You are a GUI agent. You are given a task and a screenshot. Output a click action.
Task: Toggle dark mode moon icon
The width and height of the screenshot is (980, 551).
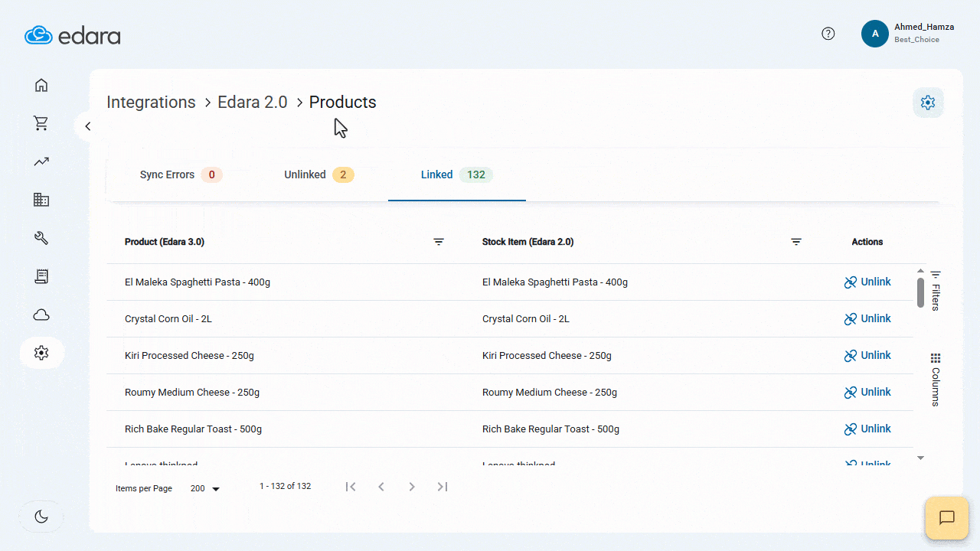click(41, 517)
